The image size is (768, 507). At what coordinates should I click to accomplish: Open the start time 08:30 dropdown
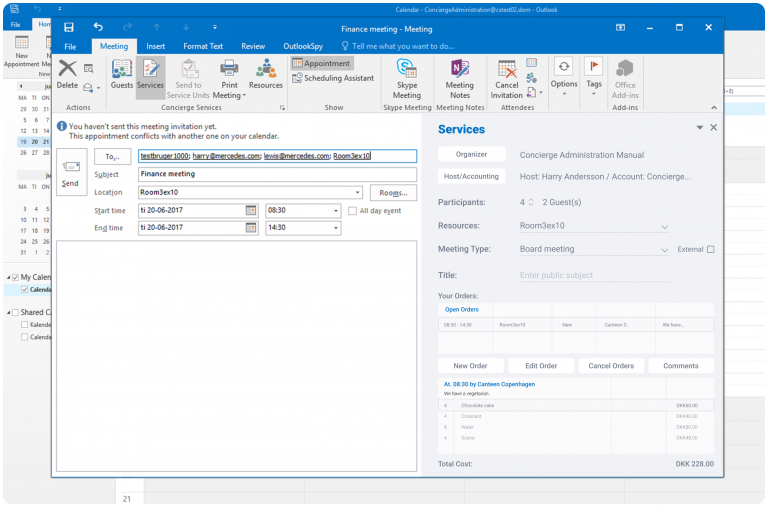[x=335, y=211]
